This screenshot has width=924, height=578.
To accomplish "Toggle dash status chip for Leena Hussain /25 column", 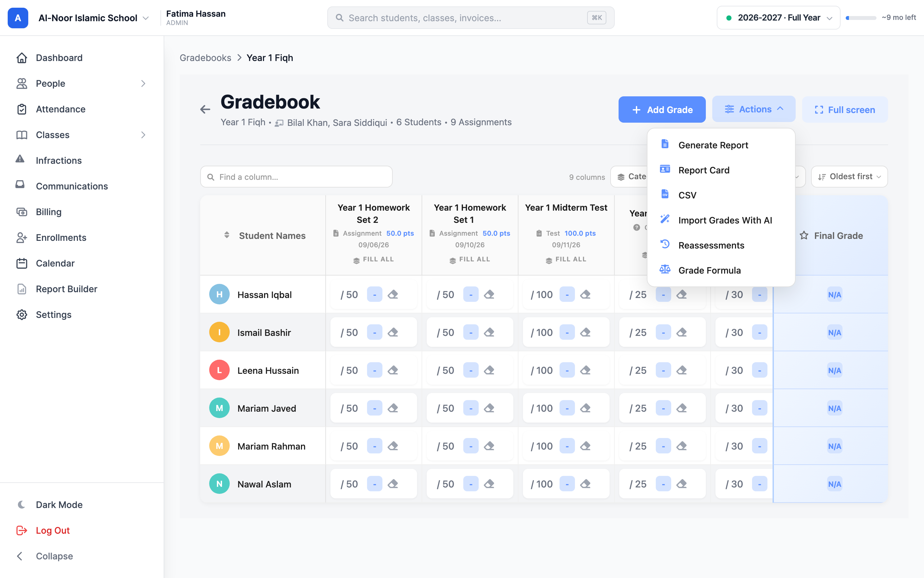I will (663, 370).
